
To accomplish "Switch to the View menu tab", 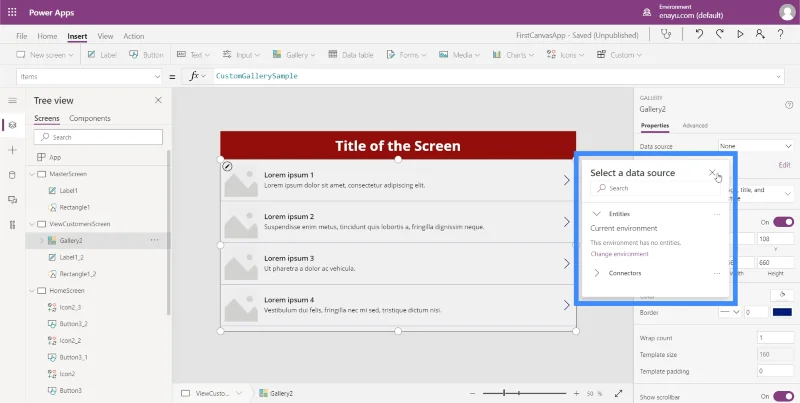I will pos(105,36).
